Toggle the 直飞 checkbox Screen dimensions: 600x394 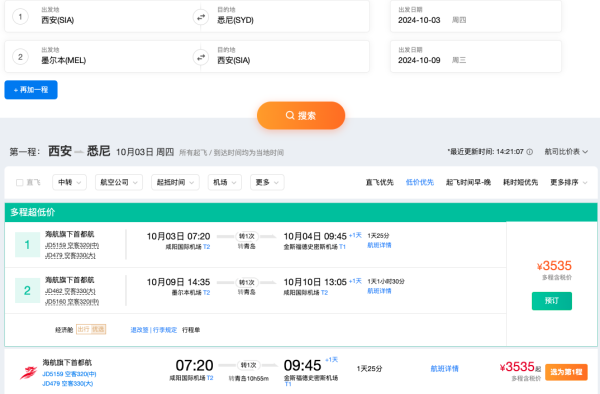20,182
